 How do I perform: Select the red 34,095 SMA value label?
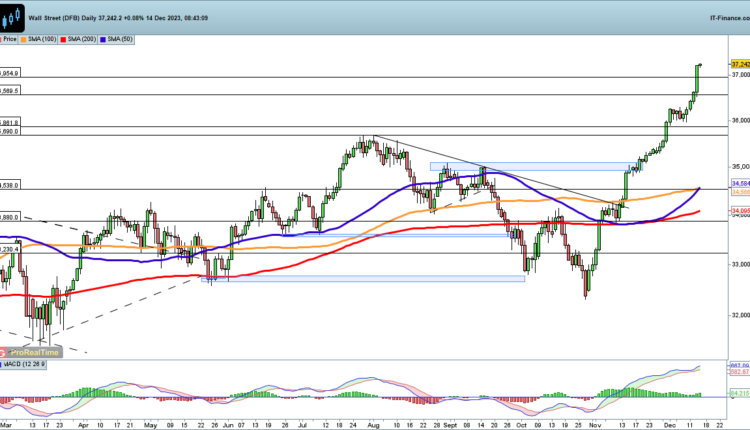(740, 211)
